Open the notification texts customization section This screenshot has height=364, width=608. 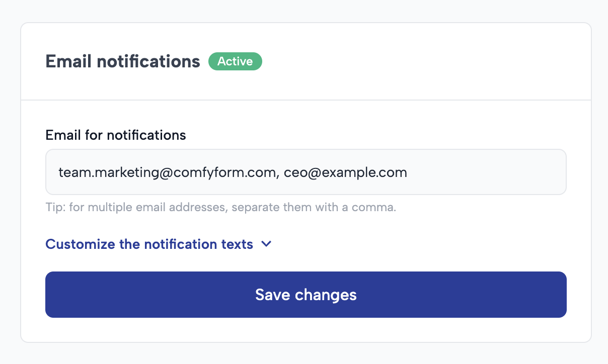149,244
